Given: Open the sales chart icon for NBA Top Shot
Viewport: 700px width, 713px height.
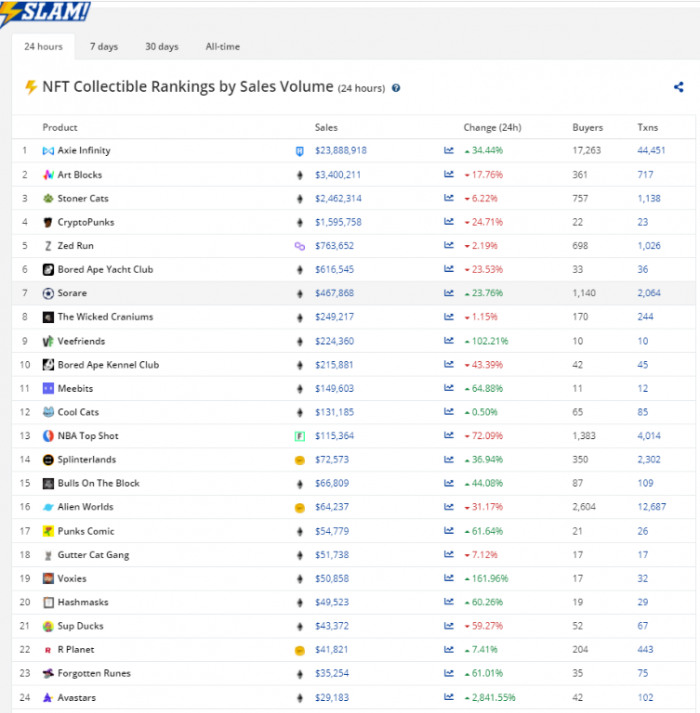Looking at the screenshot, I should coord(448,436).
